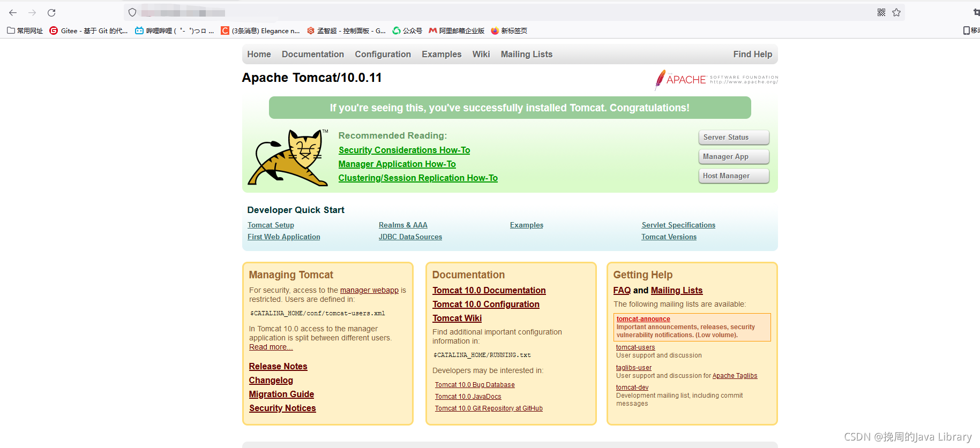Open the 常用网址 bookmark folder
980x448 pixels.
tap(25, 31)
